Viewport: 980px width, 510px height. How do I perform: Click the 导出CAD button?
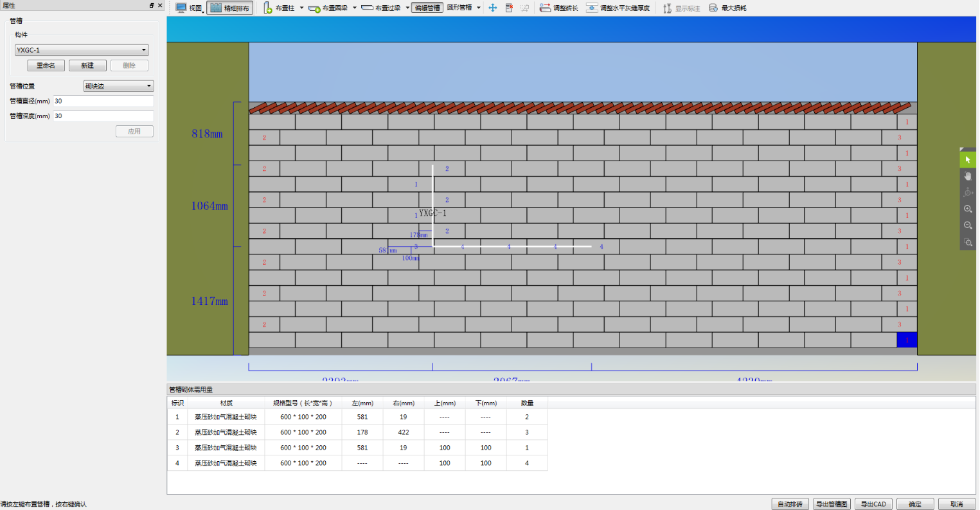tap(873, 504)
